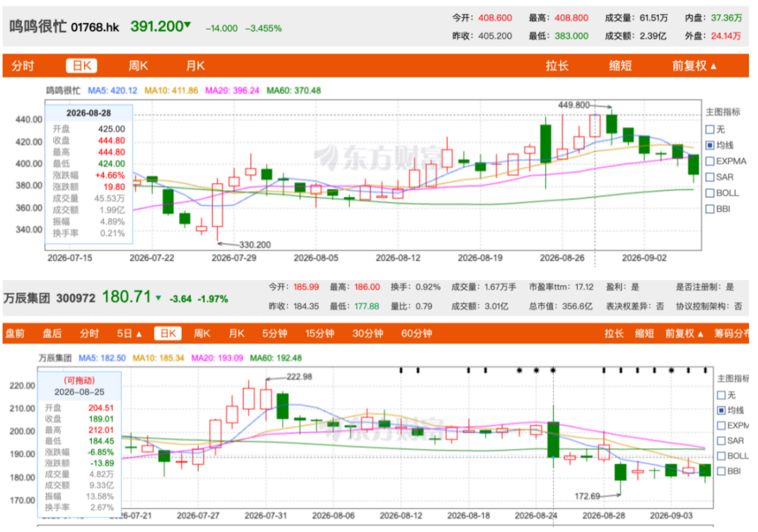This screenshot has width=758, height=532.
Task: Switch the bottom chart to 60分钟
Action: click(x=416, y=333)
